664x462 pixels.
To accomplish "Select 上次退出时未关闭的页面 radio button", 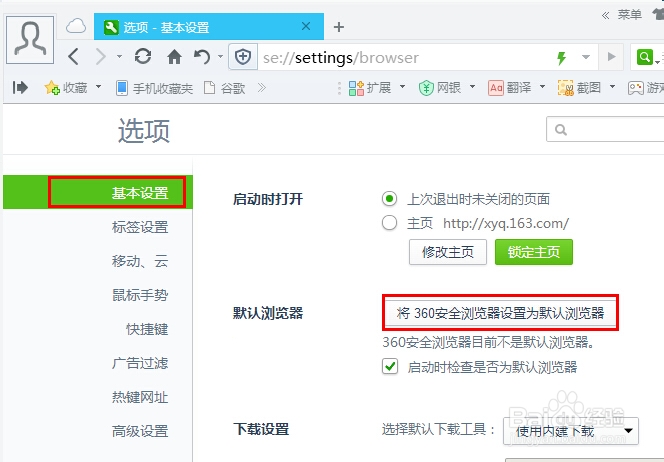I will (x=389, y=199).
